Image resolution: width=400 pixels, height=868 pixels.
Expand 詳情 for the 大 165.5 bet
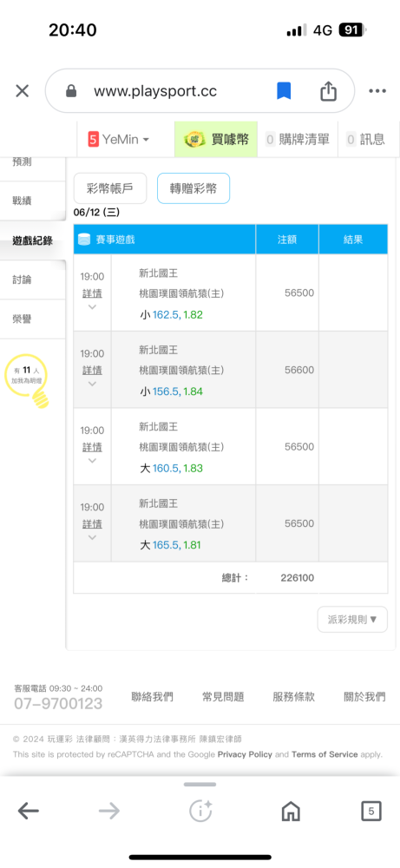pyautogui.click(x=92, y=523)
